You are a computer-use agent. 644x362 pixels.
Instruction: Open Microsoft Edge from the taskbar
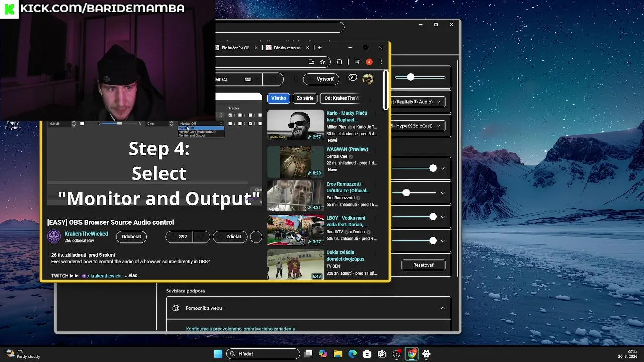click(x=353, y=354)
